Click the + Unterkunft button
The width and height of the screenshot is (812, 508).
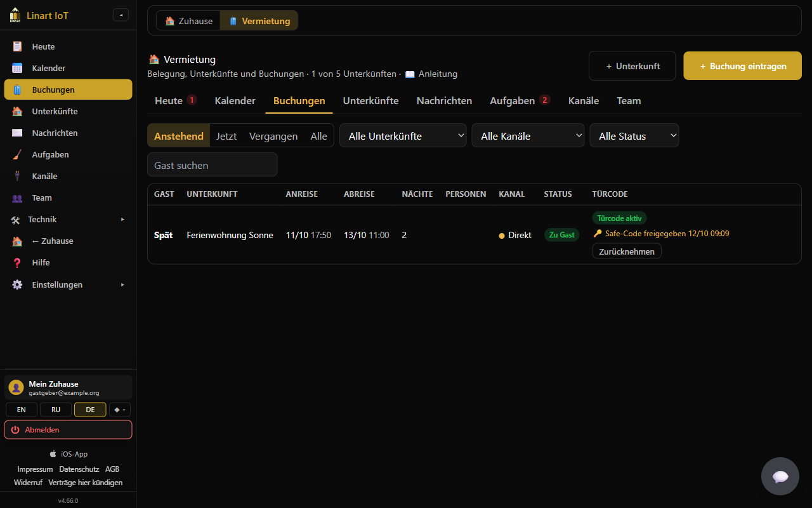(x=632, y=66)
